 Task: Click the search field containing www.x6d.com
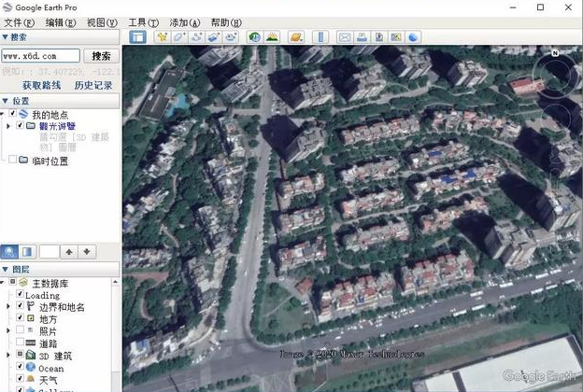40,56
